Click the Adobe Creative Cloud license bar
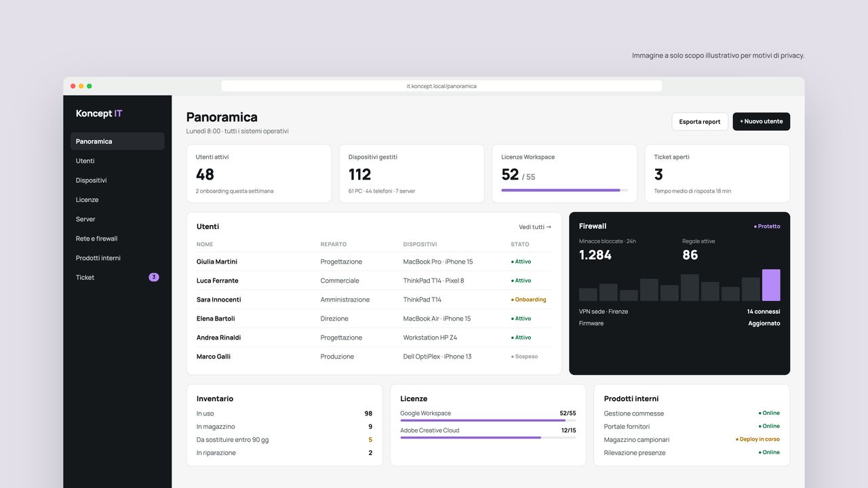 tap(488, 438)
